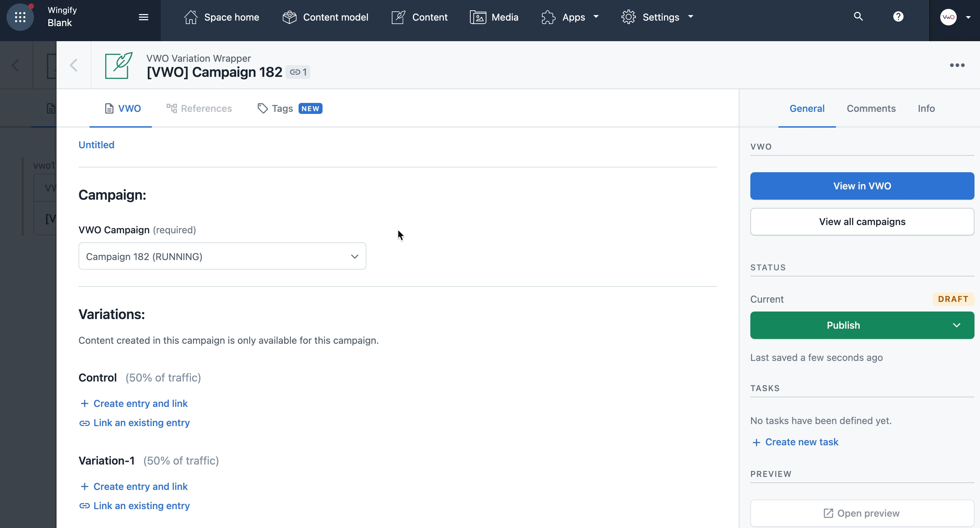Click the View in VWO button

click(862, 186)
